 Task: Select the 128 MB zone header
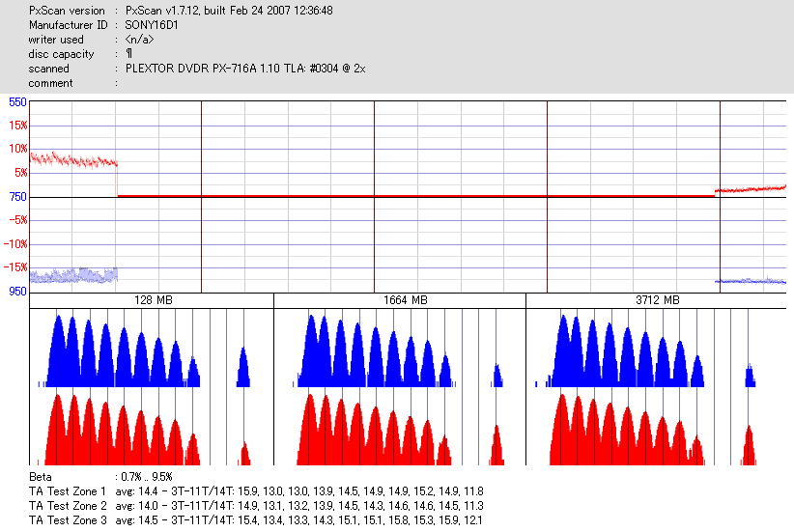(153, 300)
